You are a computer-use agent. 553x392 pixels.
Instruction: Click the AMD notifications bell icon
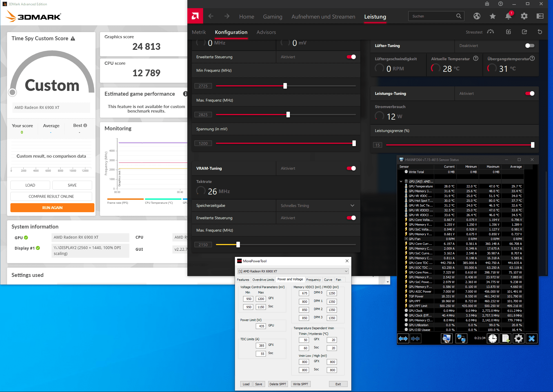point(508,16)
